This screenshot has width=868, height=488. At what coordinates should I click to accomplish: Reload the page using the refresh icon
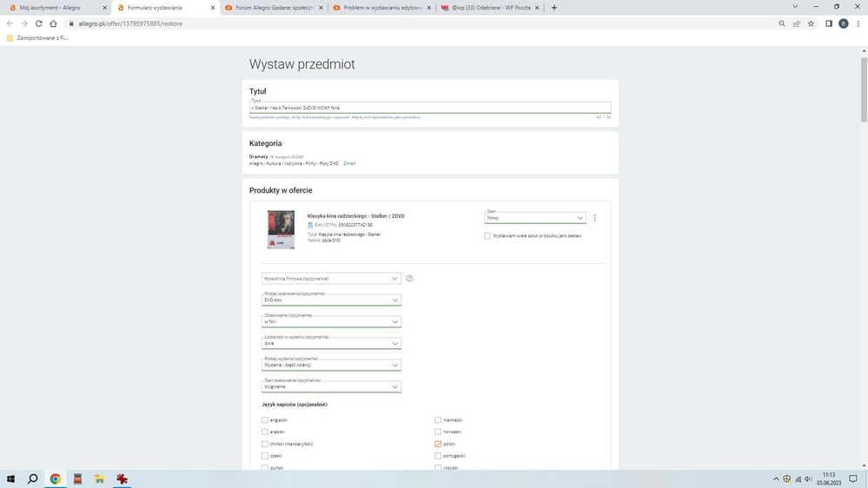[x=39, y=23]
